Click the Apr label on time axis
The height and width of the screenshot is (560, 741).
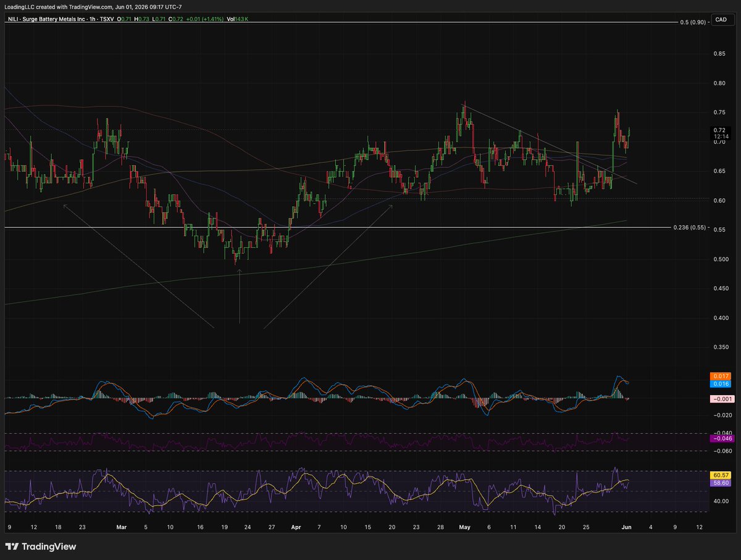pos(296,528)
